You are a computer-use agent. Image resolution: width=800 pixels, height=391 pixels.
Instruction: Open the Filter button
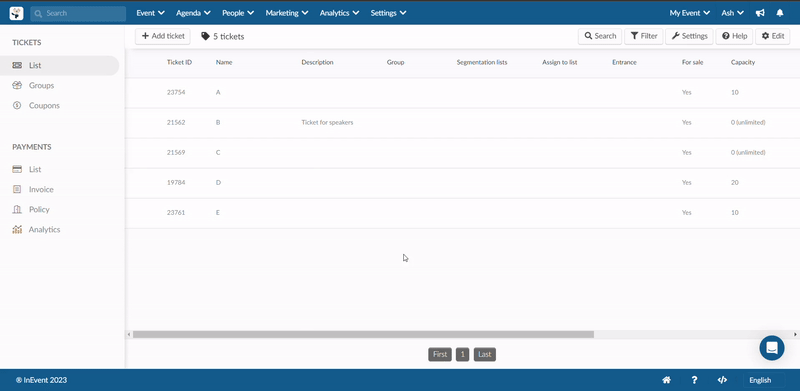click(x=644, y=36)
